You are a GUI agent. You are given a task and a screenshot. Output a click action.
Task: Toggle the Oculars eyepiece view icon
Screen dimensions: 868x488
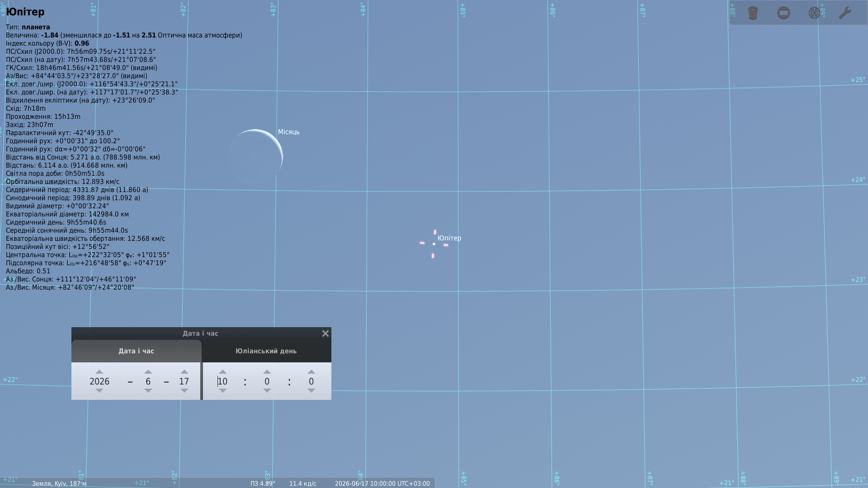click(753, 13)
